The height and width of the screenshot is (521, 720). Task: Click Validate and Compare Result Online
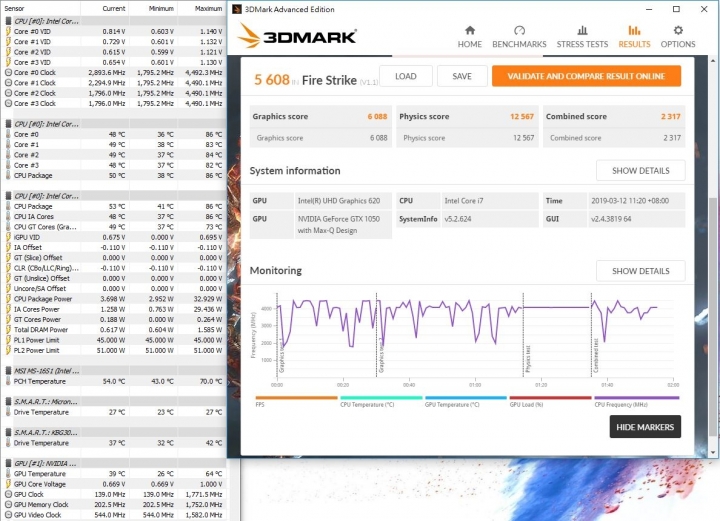tap(586, 76)
